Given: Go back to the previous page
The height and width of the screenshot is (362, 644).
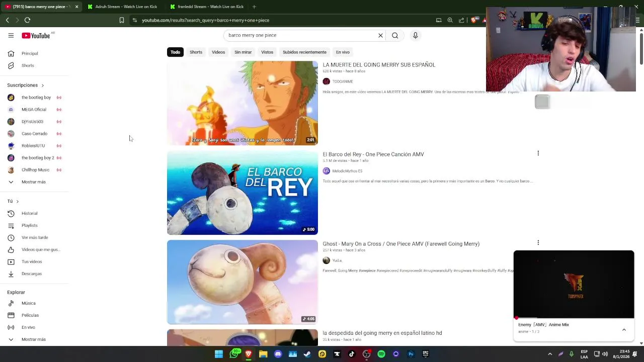Looking at the screenshot, I should point(7,20).
